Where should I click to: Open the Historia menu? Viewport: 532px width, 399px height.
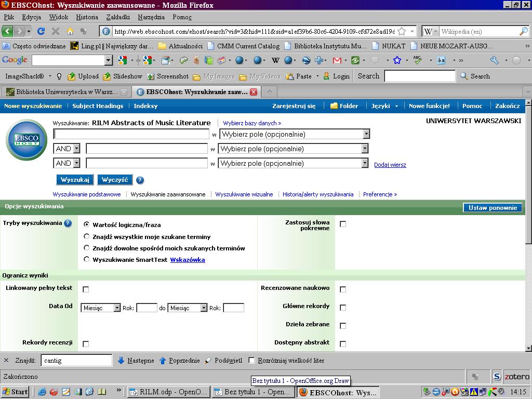click(87, 17)
